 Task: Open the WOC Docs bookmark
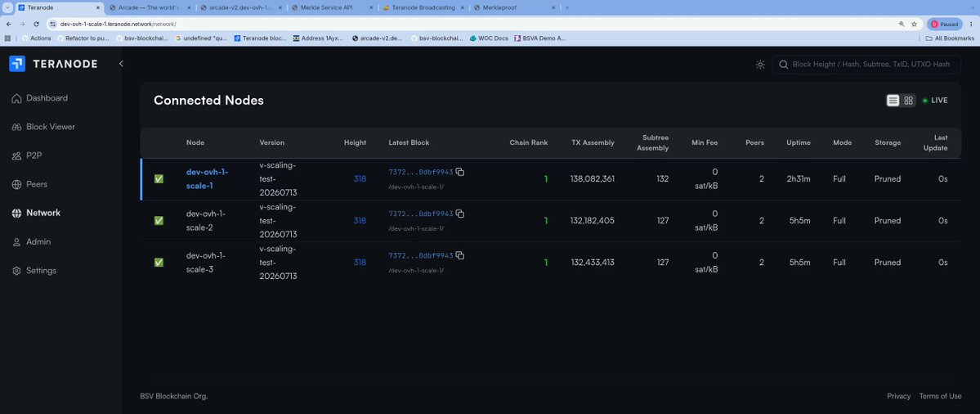click(x=489, y=38)
